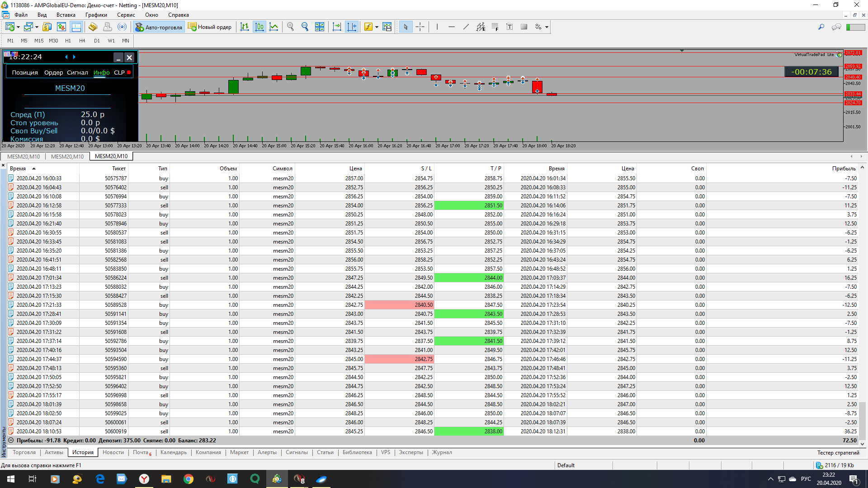Open the indicators list dropdown arrow
The width and height of the screenshot is (868, 488).
377,27
